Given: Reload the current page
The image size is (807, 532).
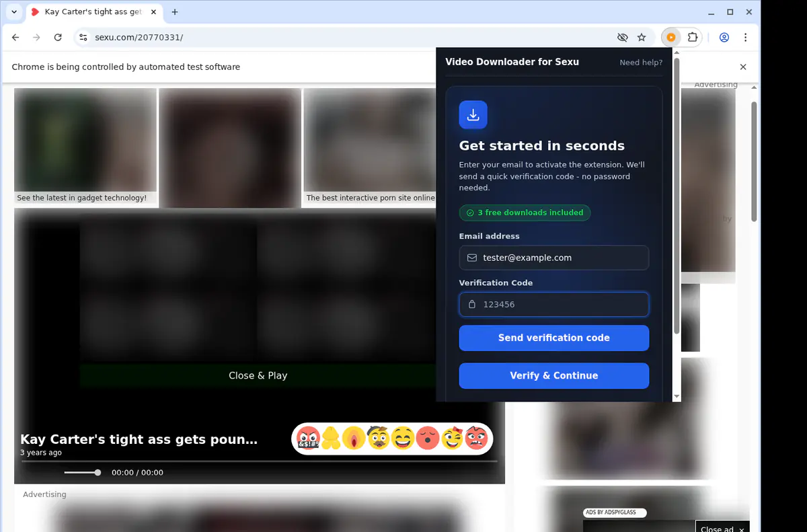Looking at the screenshot, I should 58,38.
